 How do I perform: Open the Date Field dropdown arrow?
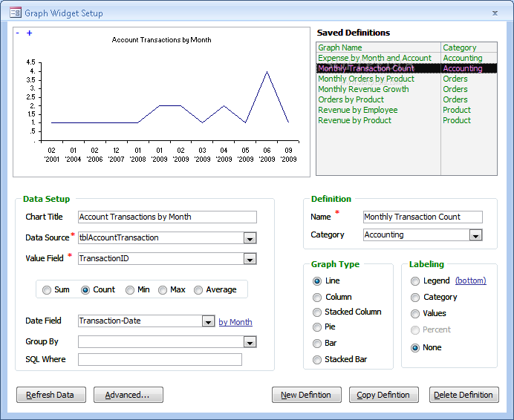point(208,321)
